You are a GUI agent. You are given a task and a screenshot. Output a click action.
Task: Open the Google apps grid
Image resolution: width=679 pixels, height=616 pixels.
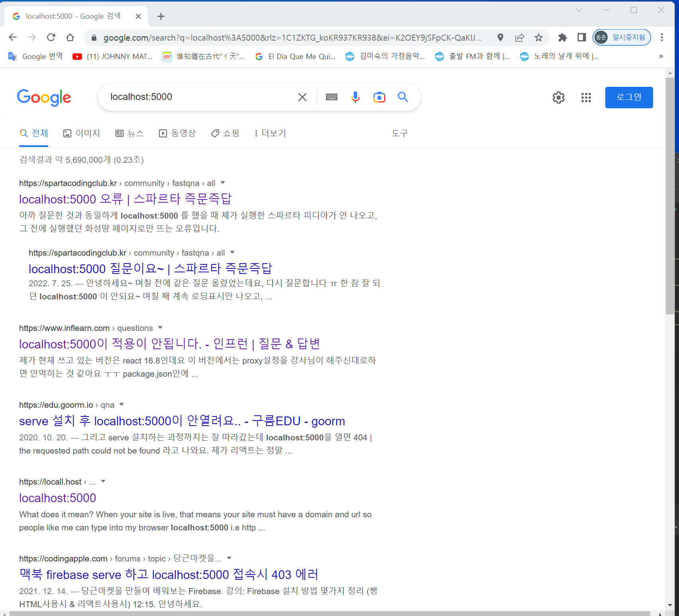(x=586, y=98)
